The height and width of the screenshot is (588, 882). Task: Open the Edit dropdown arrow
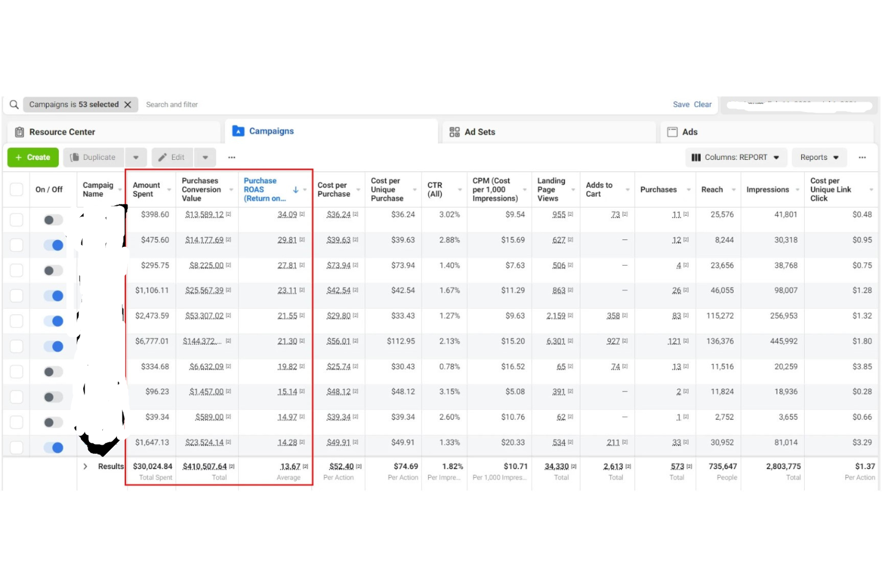coord(205,157)
